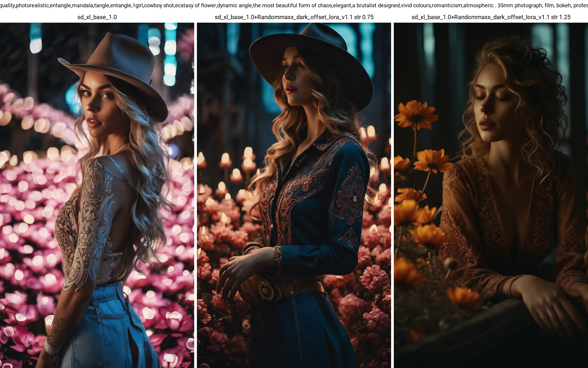Click the prompt text at the top

(x=294, y=5)
